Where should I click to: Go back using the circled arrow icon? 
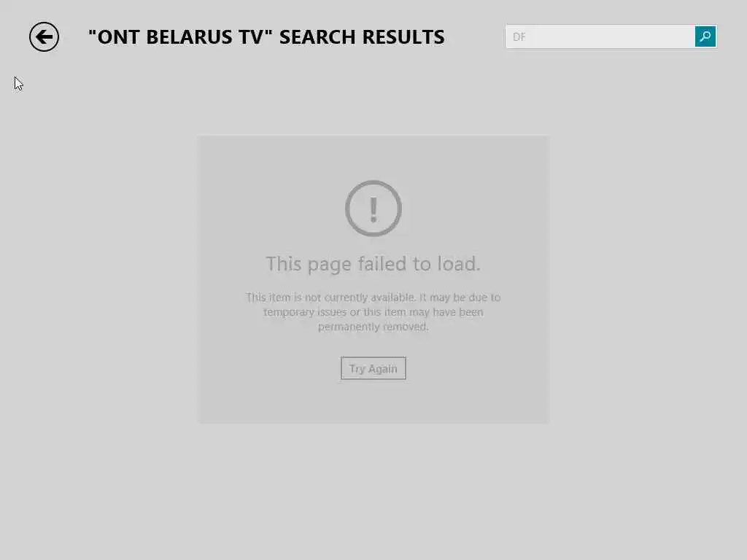tap(44, 36)
